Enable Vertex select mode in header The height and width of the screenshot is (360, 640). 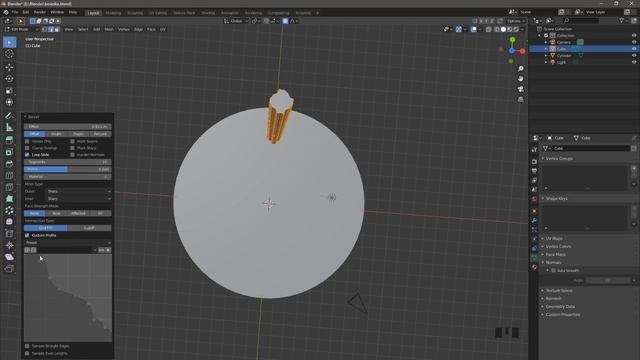pyautogui.click(x=44, y=29)
